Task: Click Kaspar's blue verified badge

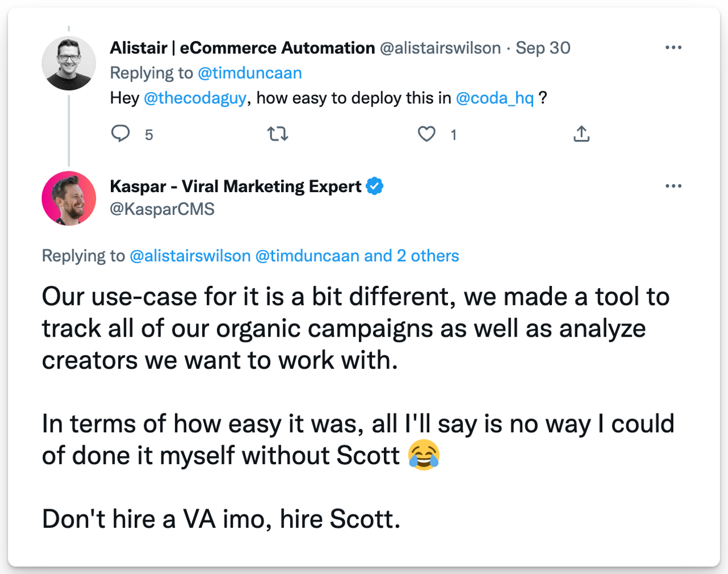Action: 374,186
